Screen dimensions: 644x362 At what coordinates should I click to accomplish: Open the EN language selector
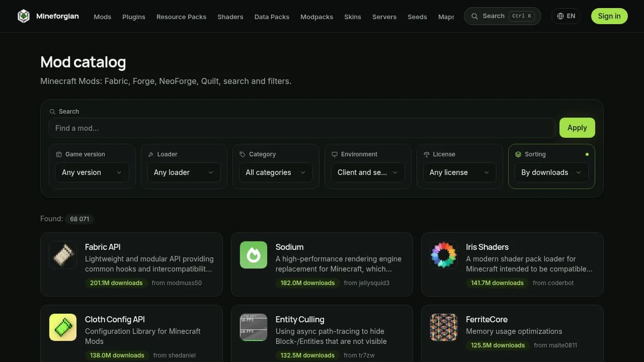[x=566, y=16]
